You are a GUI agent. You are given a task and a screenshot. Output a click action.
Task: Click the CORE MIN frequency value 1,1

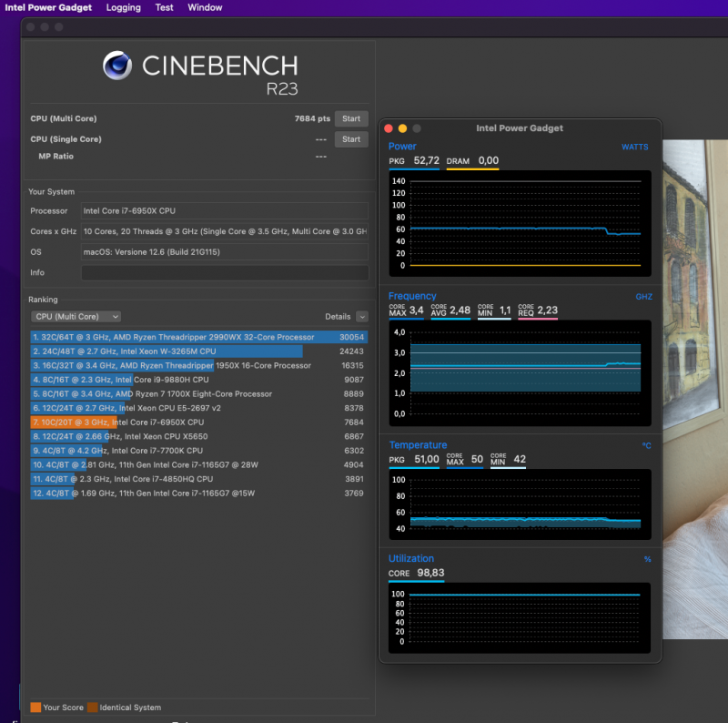point(505,310)
